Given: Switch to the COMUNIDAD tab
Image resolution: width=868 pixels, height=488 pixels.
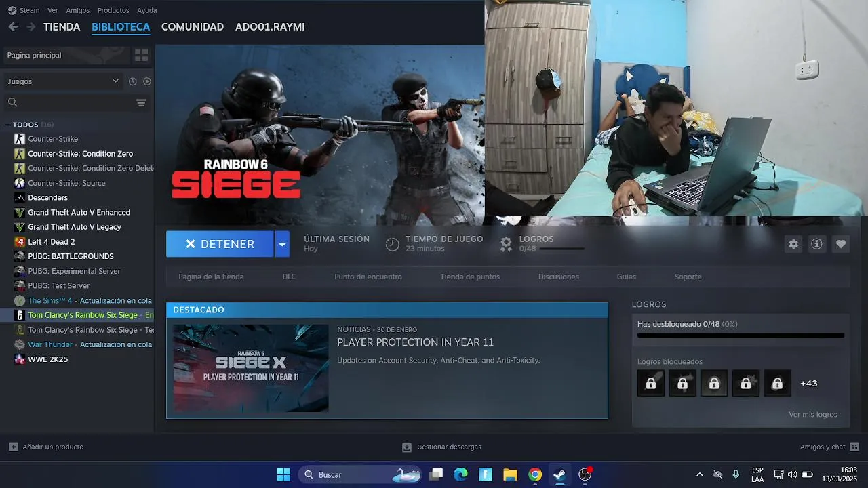Looking at the screenshot, I should coord(193,27).
